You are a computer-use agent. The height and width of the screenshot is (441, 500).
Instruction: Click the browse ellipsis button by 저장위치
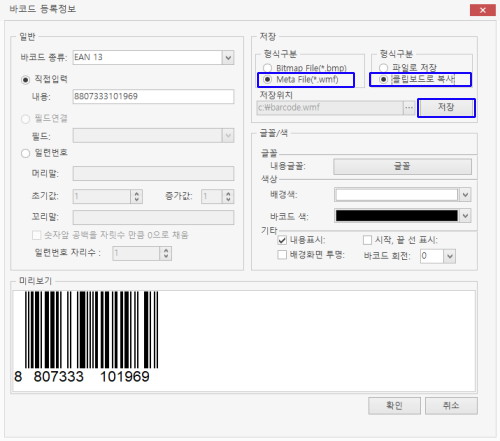409,108
